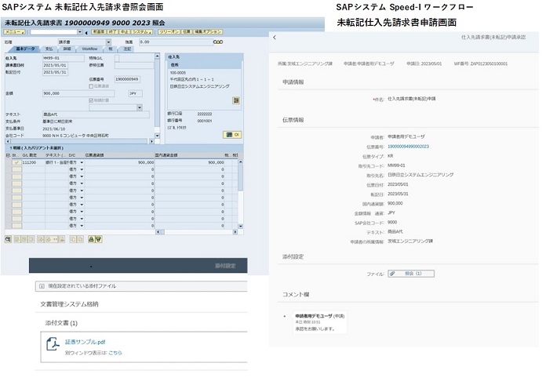The image size is (546, 392).
Task: Click the 参照伝票 input field
Action: point(134,65)
